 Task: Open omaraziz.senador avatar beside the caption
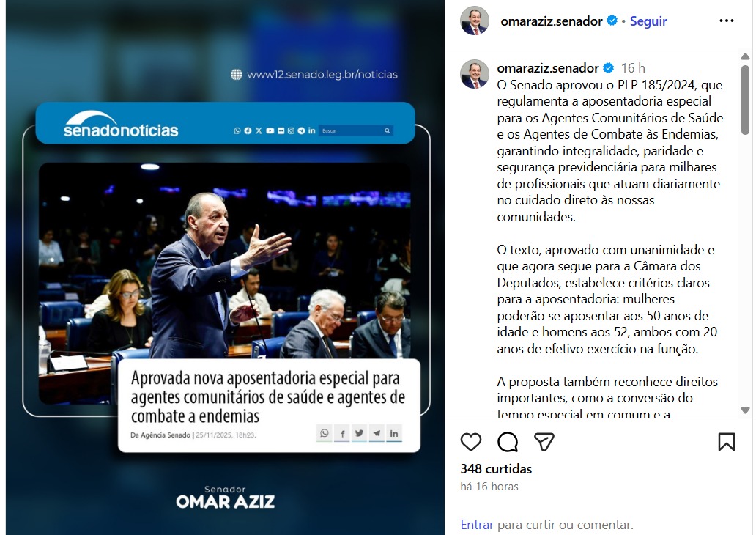click(x=475, y=74)
